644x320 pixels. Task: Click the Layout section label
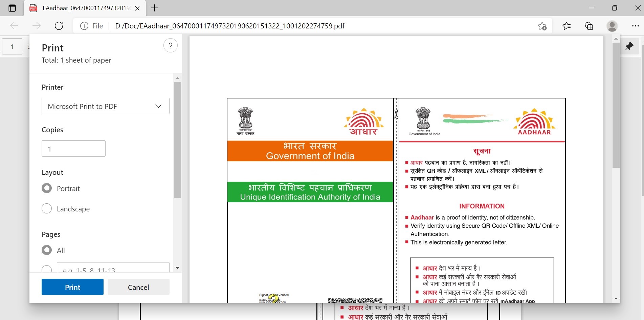click(x=52, y=173)
